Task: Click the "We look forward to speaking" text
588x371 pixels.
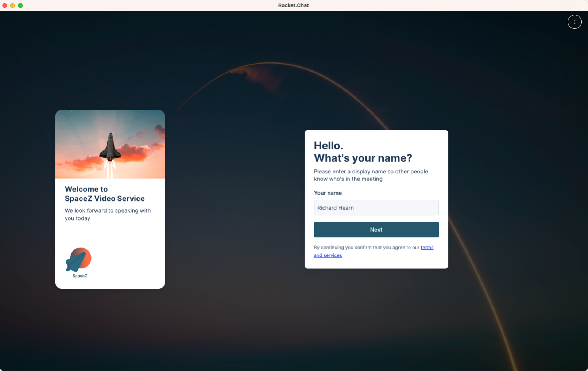Action: tap(108, 214)
